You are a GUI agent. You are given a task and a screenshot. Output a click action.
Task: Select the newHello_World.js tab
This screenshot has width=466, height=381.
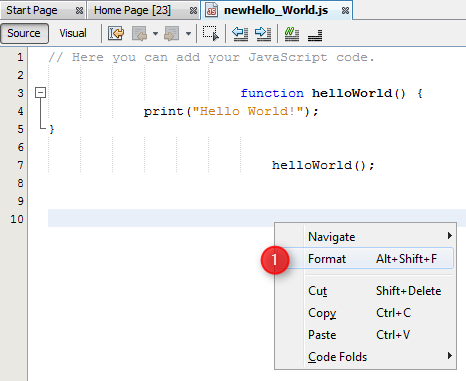click(276, 10)
